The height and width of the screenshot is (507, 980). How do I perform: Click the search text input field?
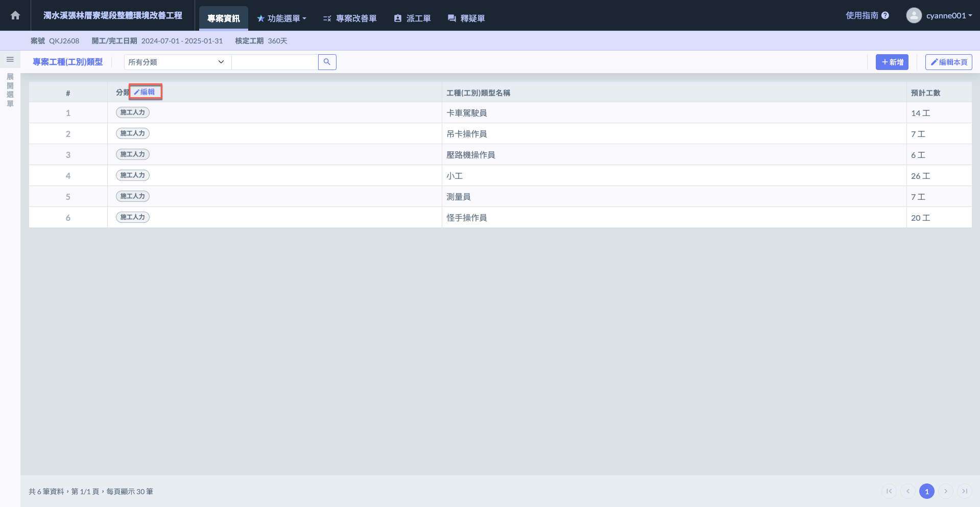[275, 62]
